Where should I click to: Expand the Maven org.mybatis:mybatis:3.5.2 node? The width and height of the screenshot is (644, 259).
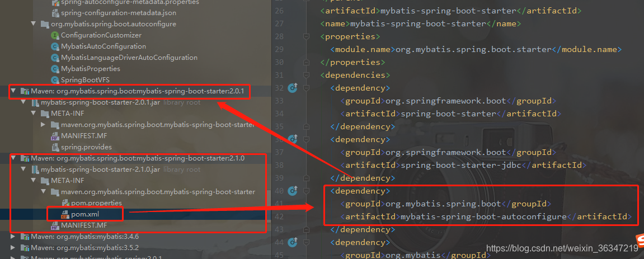[x=13, y=248]
